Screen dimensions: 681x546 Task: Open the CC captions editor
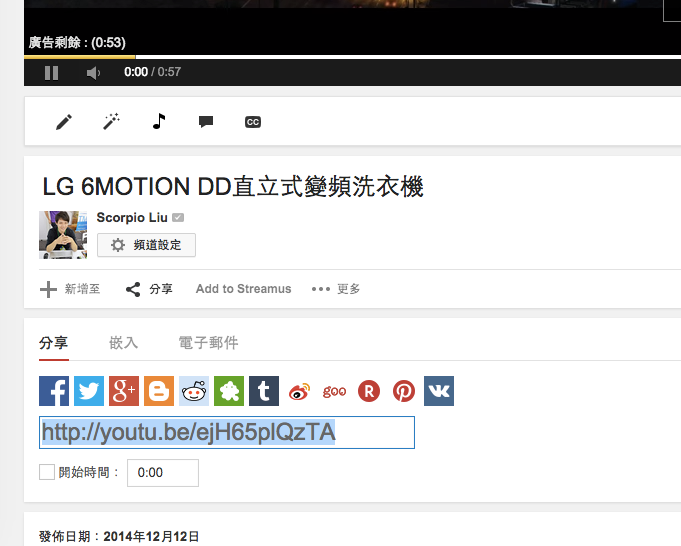coord(253,122)
